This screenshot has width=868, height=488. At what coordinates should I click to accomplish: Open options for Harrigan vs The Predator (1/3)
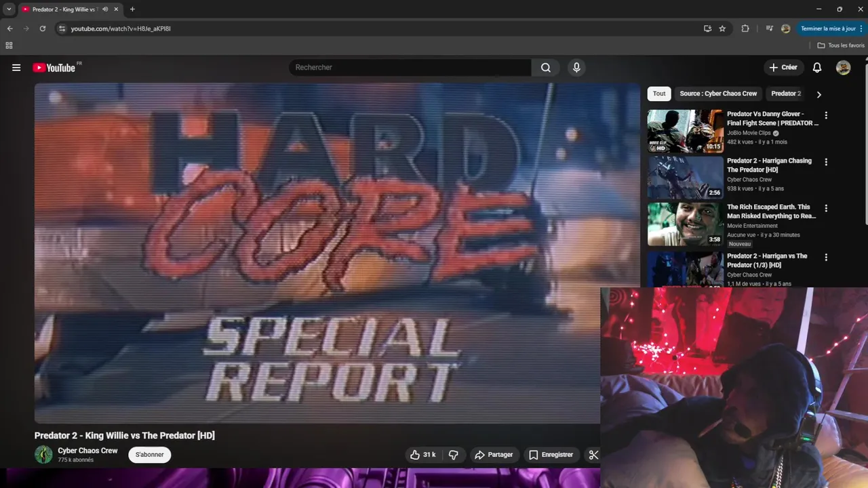(x=826, y=258)
